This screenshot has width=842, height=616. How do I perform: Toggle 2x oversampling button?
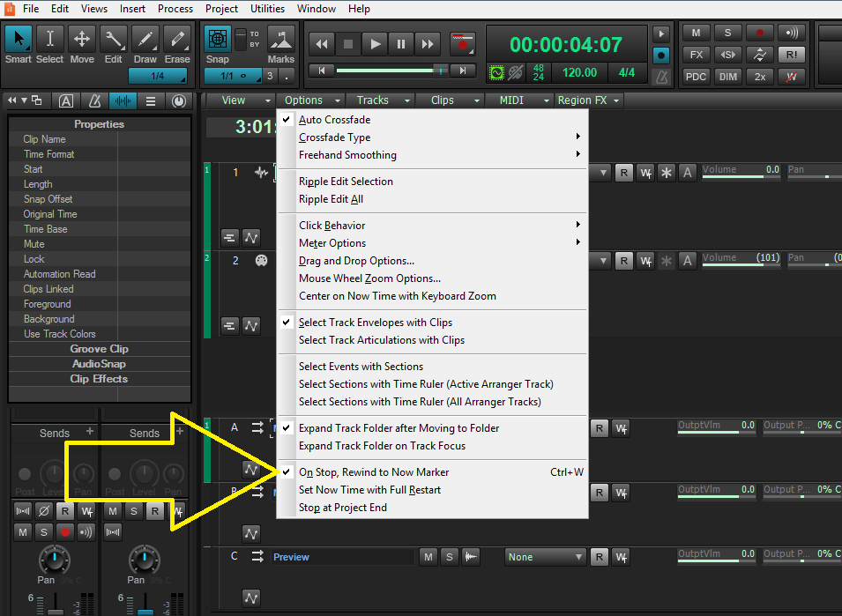tap(760, 77)
